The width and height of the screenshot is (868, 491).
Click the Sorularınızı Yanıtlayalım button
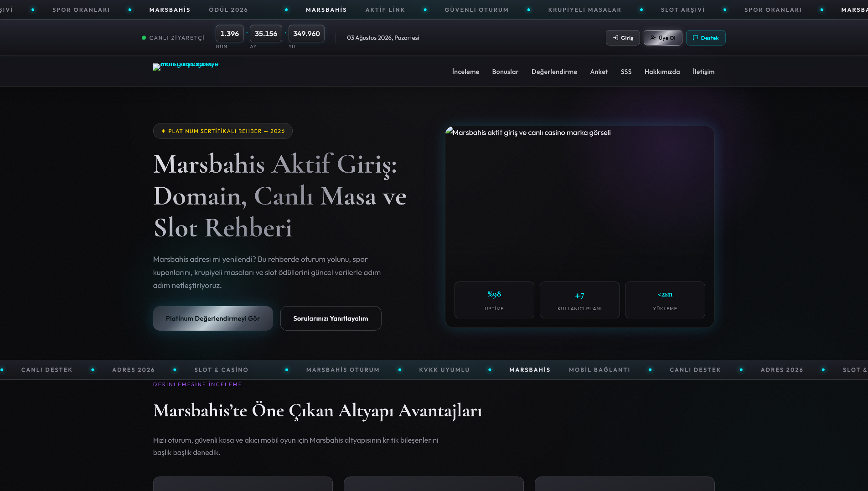331,318
